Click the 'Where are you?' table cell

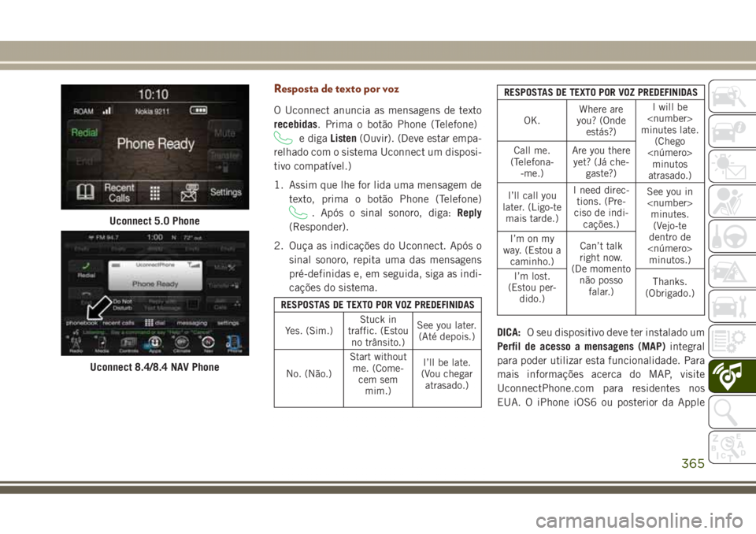(x=601, y=121)
